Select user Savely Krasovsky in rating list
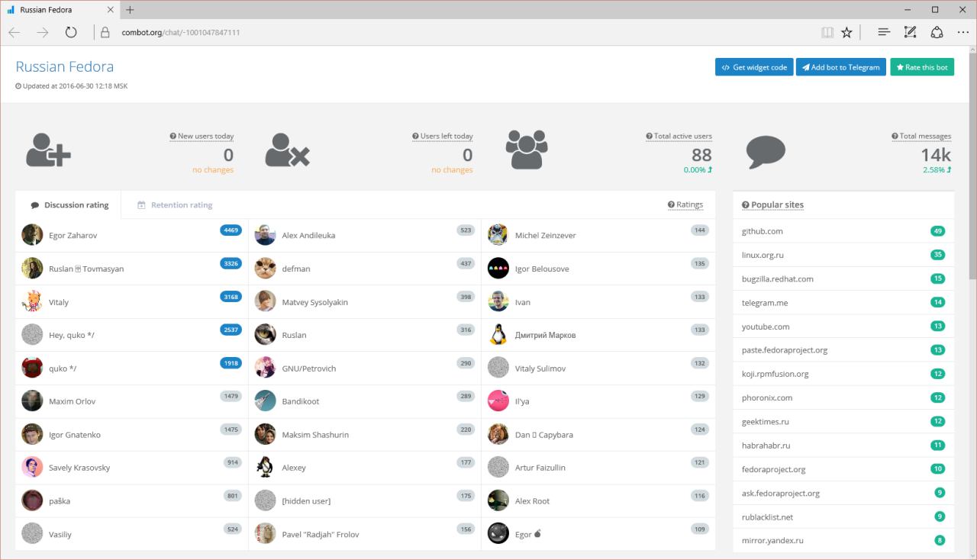Viewport: 977px width, 560px height. pos(132,468)
